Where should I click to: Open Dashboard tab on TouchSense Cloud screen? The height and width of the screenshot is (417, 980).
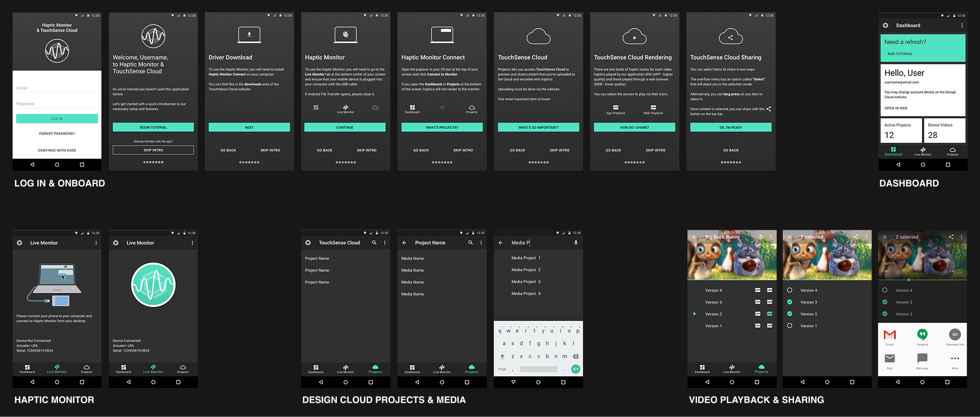(x=316, y=369)
